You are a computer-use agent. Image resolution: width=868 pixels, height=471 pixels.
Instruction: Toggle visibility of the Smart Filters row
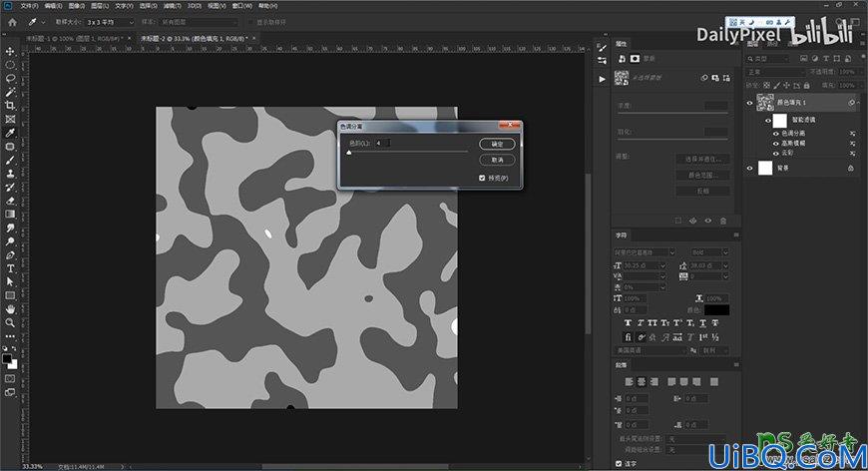[x=768, y=120]
